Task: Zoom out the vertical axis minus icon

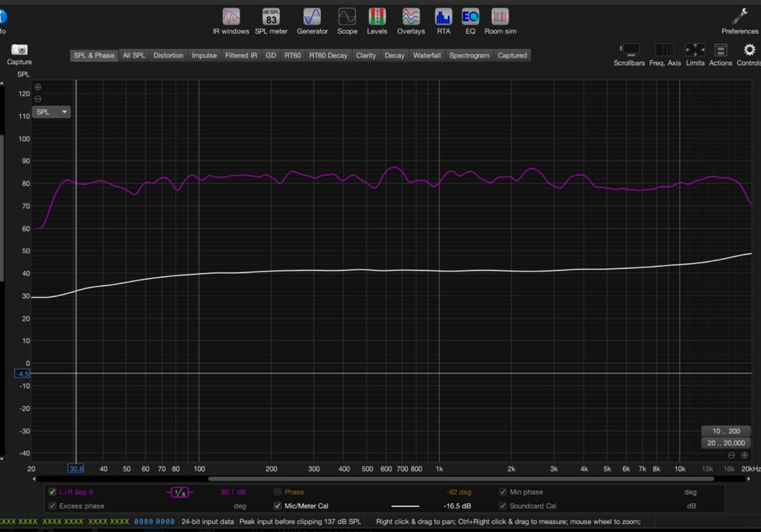Action: 38,99
